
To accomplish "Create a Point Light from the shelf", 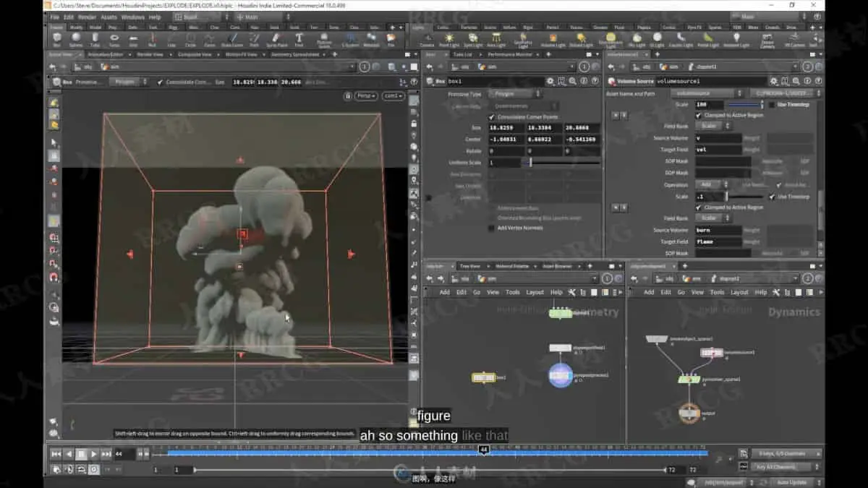I will coord(449,39).
